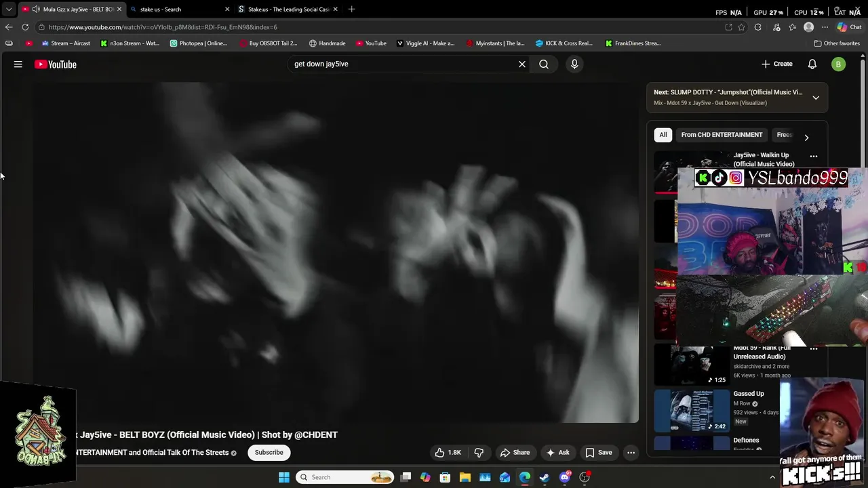
Task: Open the media control music icon
Action: (776, 27)
